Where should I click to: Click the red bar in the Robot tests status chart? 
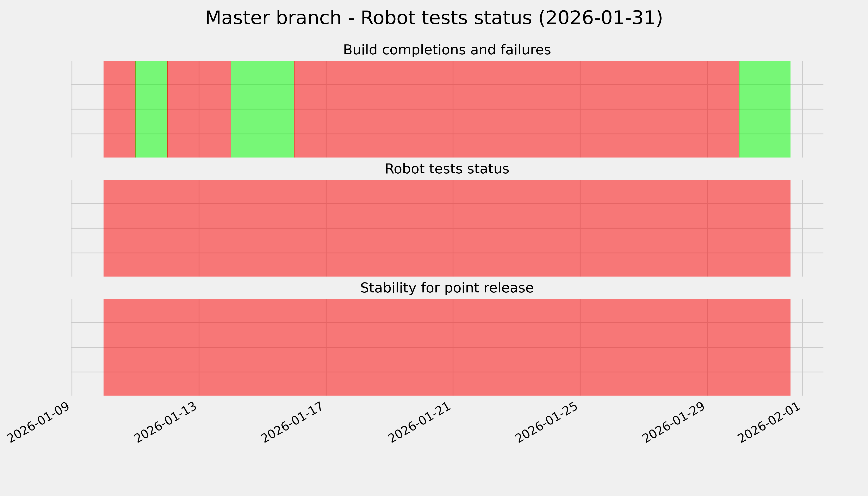[x=447, y=228]
